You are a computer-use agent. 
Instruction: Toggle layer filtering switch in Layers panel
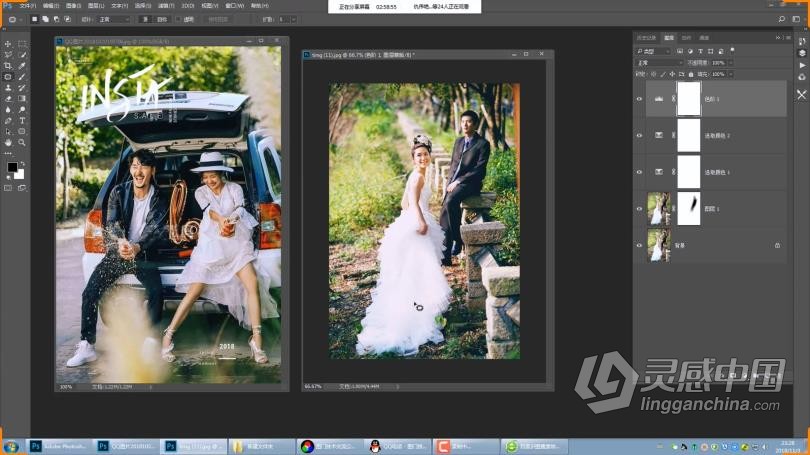pos(733,50)
